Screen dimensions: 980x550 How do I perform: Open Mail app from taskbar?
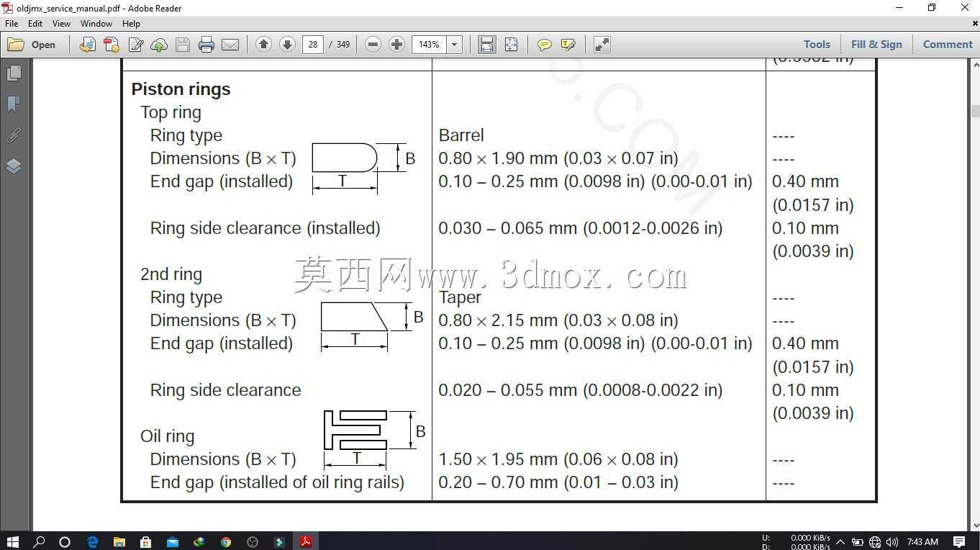[x=172, y=541]
